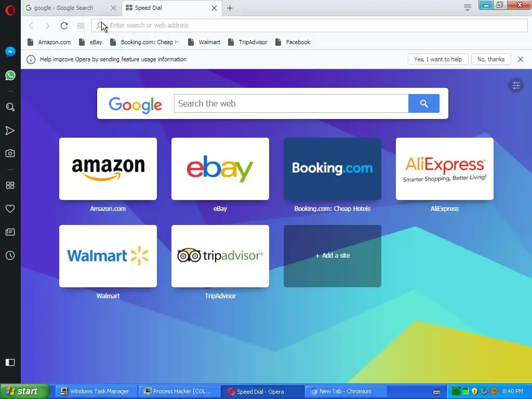532x399 pixels.
Task: Go forward with the forward arrow
Action: point(47,25)
